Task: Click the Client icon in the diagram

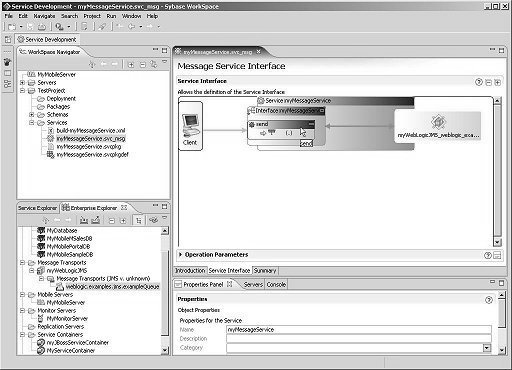Action: click(190, 126)
